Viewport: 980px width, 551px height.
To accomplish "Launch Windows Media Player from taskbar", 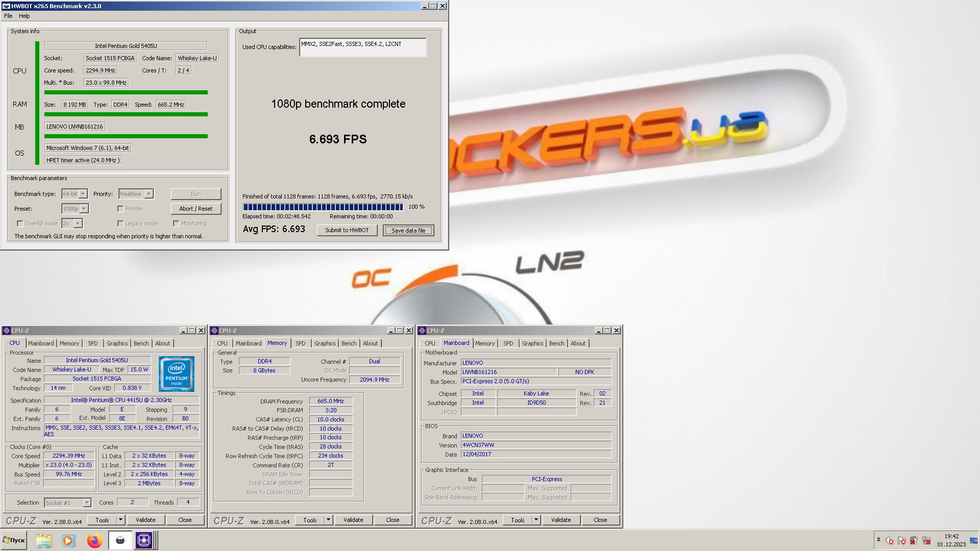I will (x=68, y=541).
